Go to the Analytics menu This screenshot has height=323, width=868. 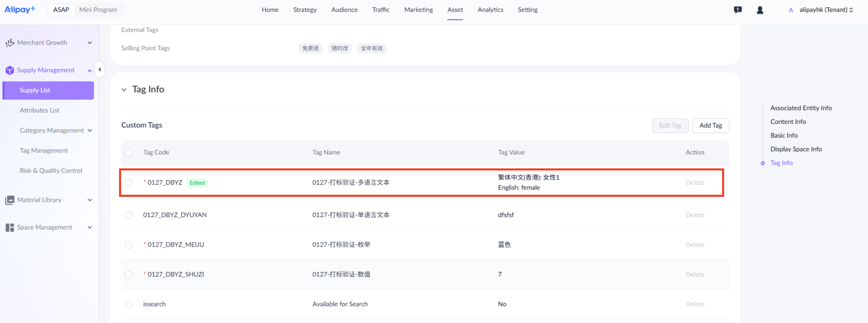490,10
